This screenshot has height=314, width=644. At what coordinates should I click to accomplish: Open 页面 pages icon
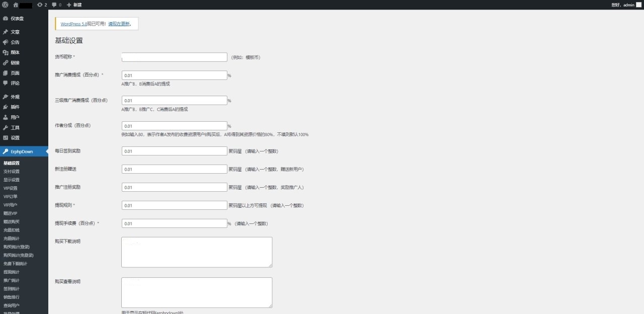(6, 73)
